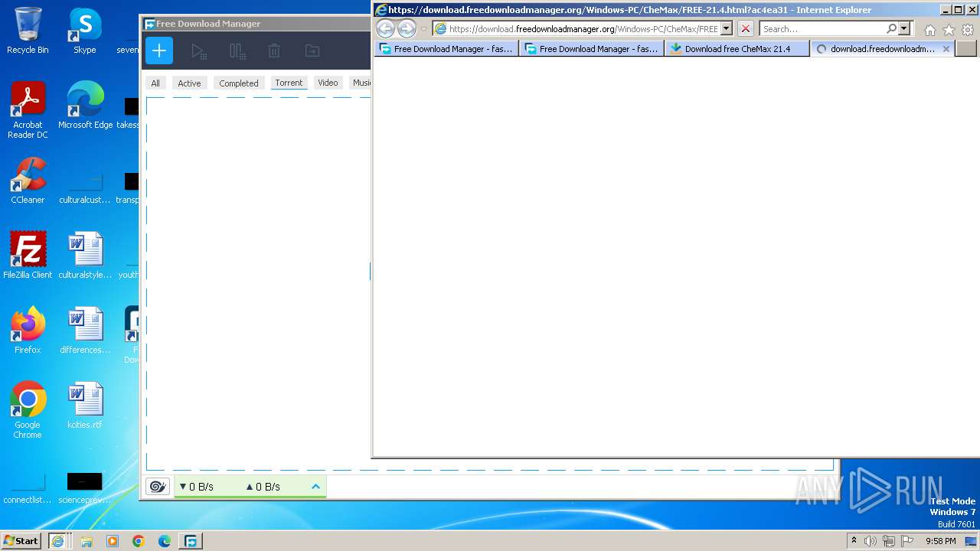The height and width of the screenshot is (551, 980).
Task: Switch to Download free CheMax 21.4 tab
Action: (x=737, y=49)
